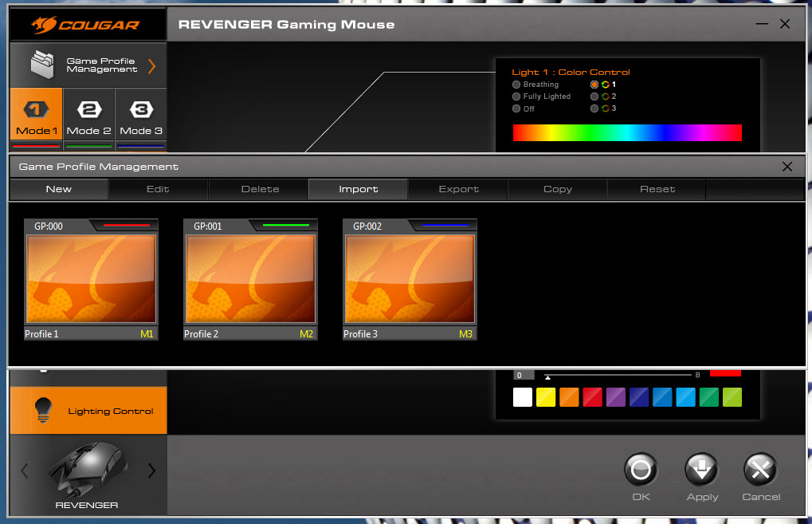Minimize the REVENGER Gaming Mouse window
812x524 pixels.
pos(762,24)
